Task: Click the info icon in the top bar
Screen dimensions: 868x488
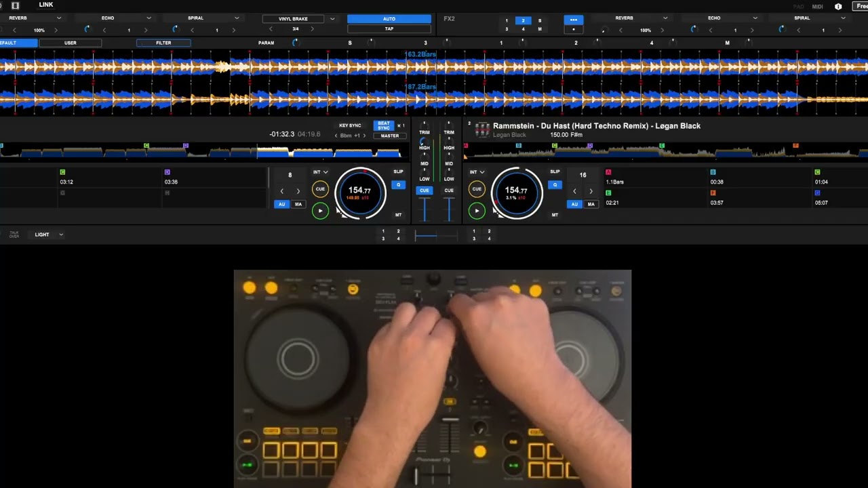Action: pos(838,6)
